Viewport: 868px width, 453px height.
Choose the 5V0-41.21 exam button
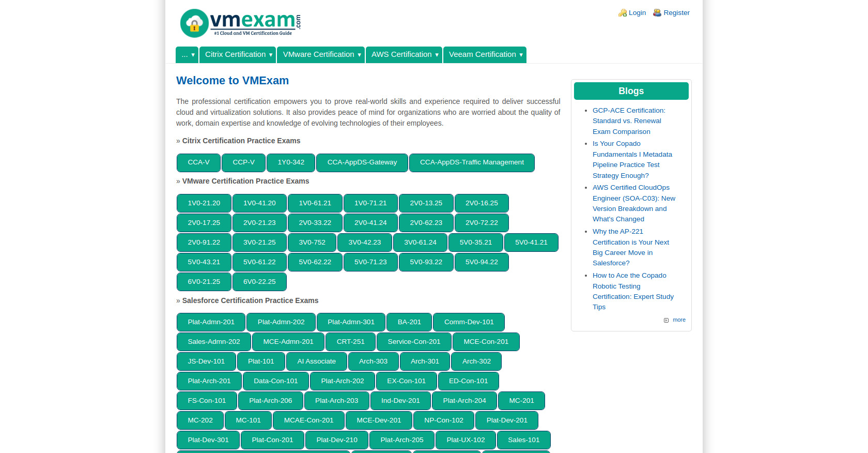pyautogui.click(x=531, y=243)
